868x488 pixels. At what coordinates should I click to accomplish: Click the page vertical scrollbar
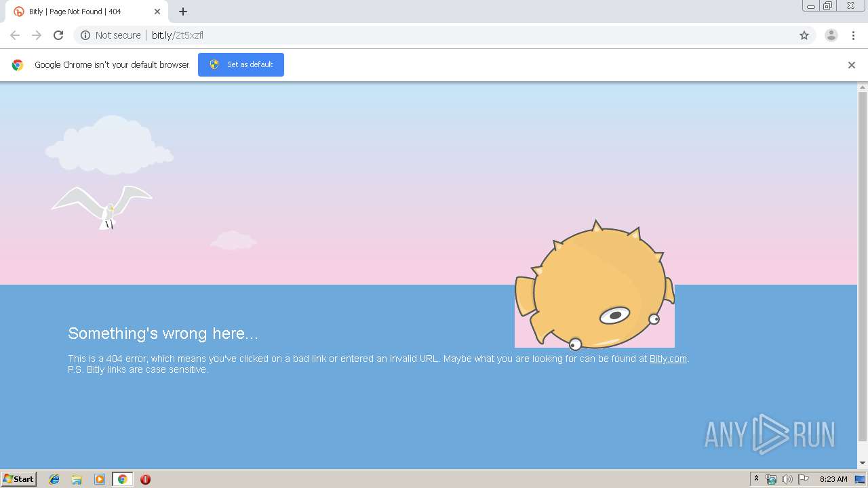coord(863,266)
